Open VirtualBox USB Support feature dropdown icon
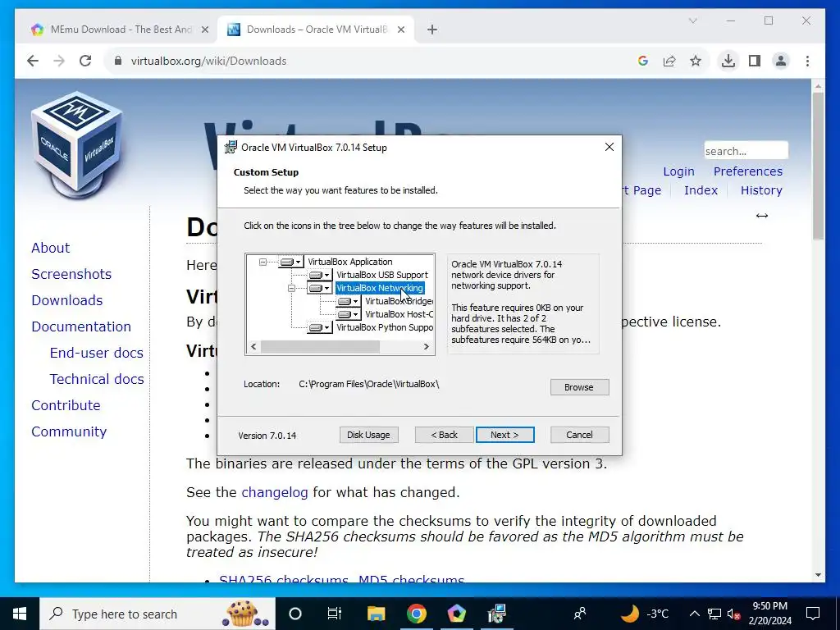The height and width of the screenshot is (630, 840). (x=320, y=275)
